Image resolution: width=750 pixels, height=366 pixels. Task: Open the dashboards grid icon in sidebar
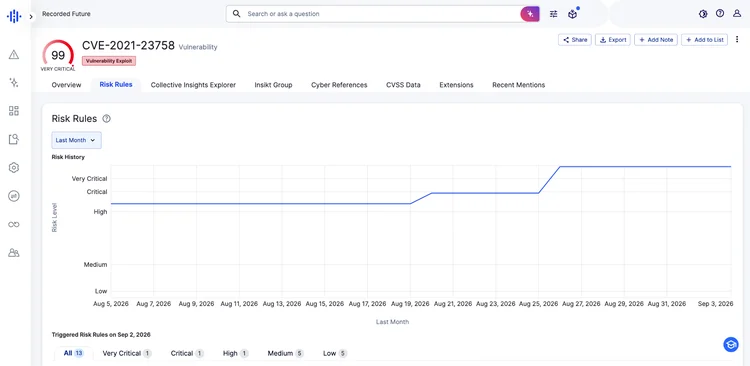[x=14, y=111]
